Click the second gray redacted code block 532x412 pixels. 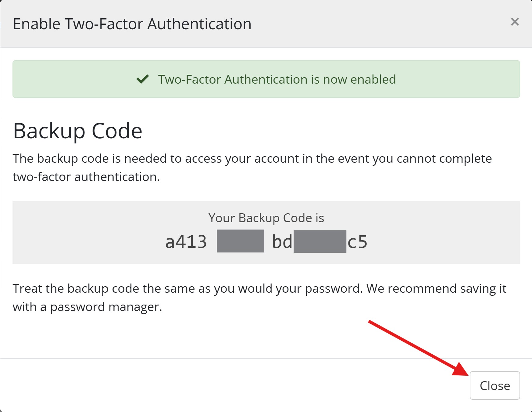[x=320, y=241]
